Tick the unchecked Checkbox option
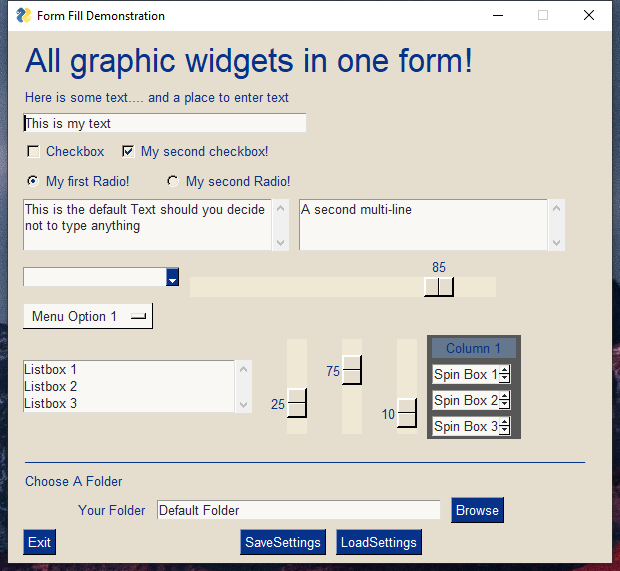Screen dimensions: 620x571 (34, 152)
